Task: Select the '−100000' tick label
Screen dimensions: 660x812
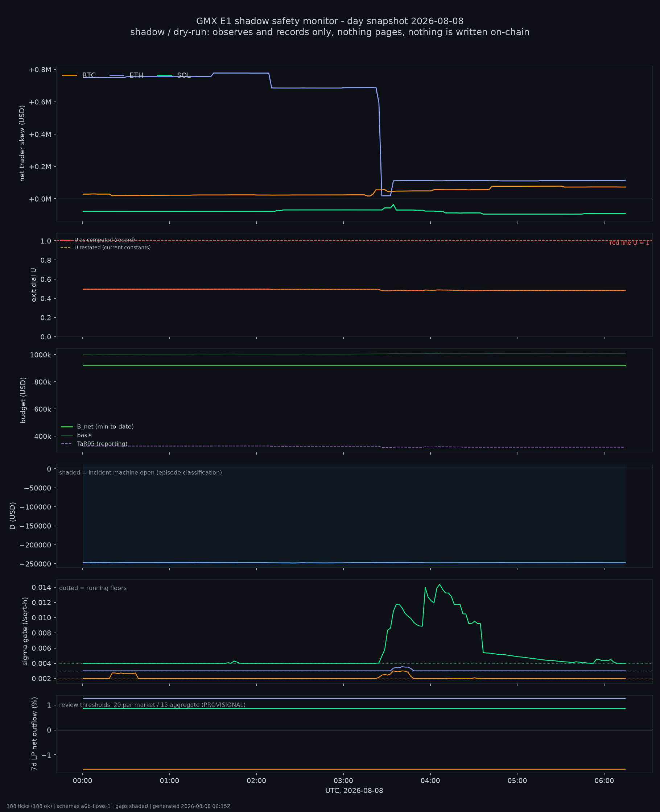Action: click(36, 507)
